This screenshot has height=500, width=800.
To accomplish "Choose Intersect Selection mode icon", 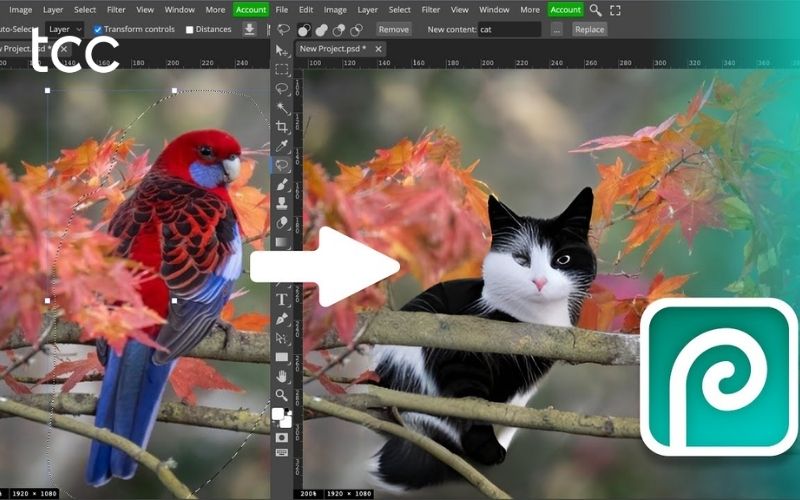I will click(x=356, y=30).
